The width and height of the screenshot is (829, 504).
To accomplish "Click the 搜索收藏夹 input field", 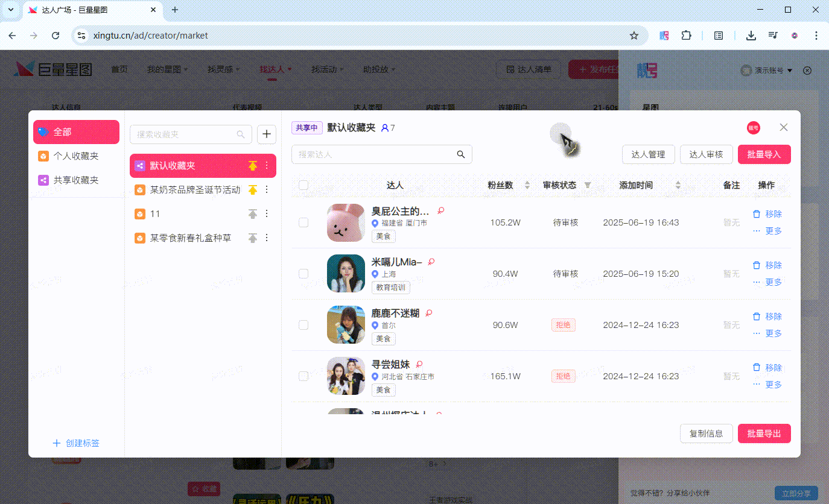I will 184,134.
